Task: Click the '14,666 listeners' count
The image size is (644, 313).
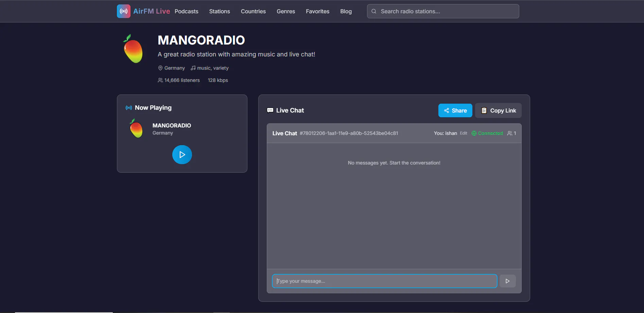Action: (182, 80)
